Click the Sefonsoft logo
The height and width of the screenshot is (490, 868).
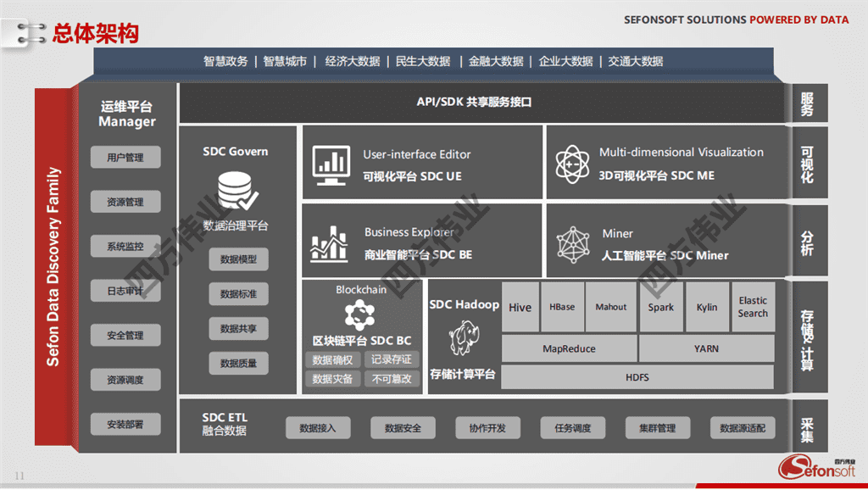tap(817, 466)
